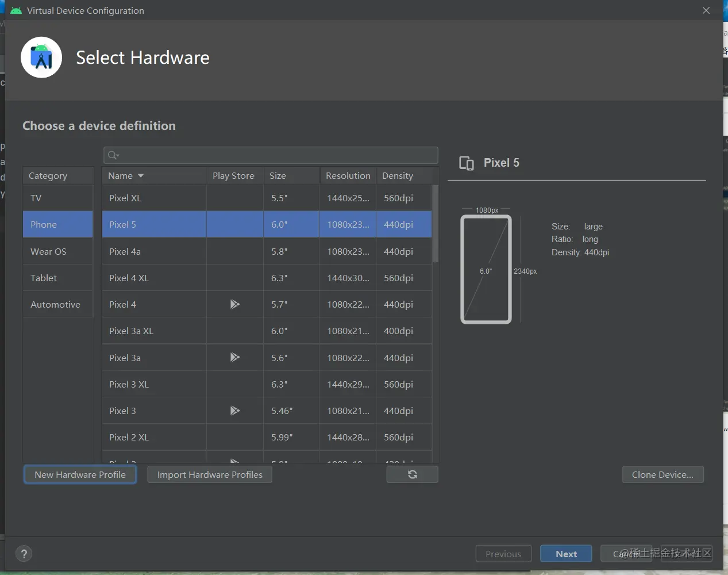Select the Pixel 4a device row
728x575 pixels.
(267, 251)
